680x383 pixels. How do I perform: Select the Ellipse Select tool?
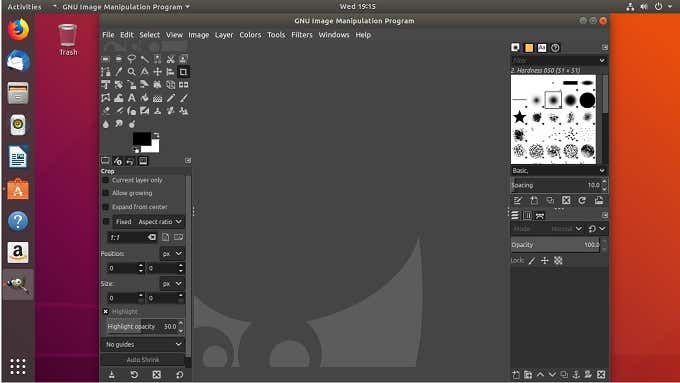pyautogui.click(x=118, y=59)
